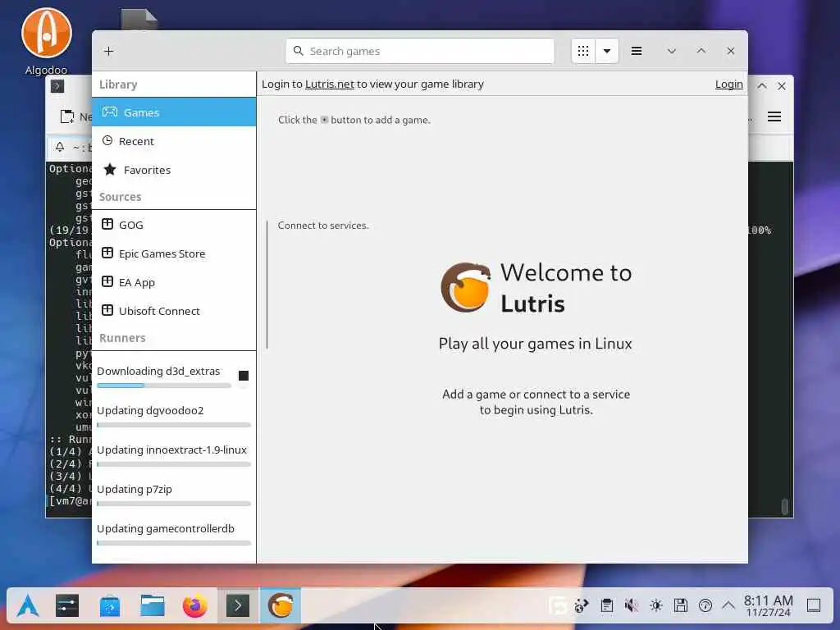Open System Settings from taskbar
840x630 pixels.
point(67,606)
